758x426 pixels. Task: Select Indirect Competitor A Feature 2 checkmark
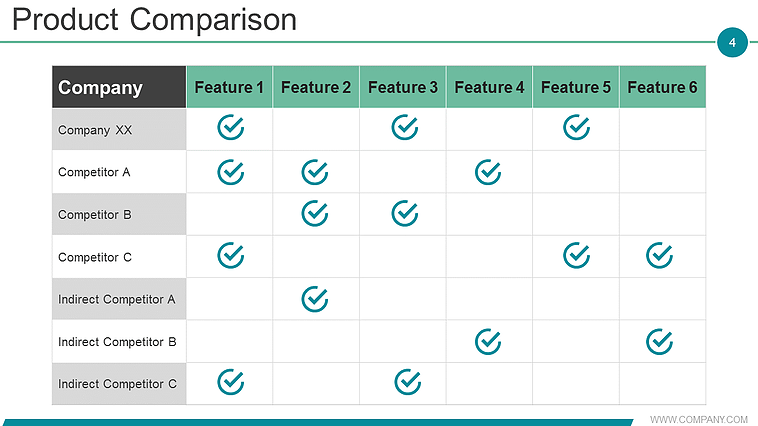[x=315, y=298]
